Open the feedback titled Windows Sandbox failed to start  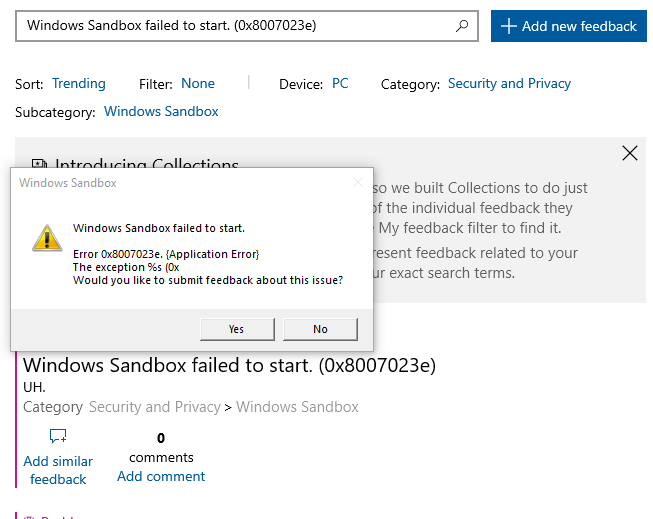pos(229,365)
